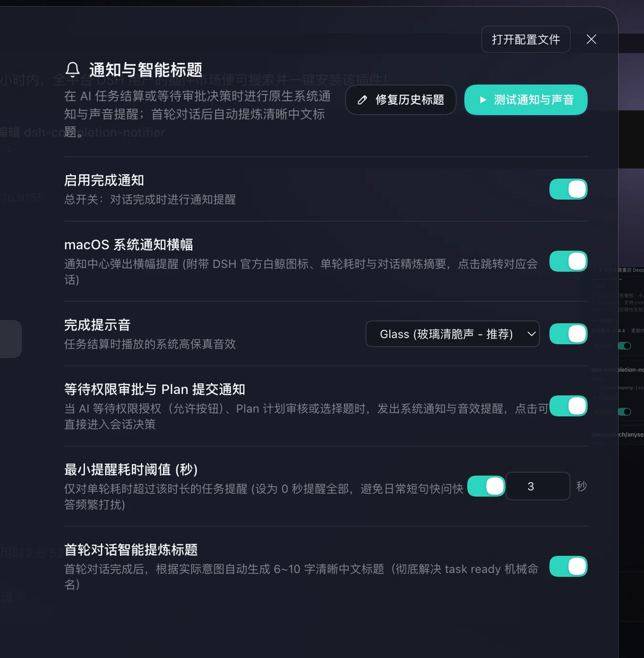Screen dimensions: 644x658
Task: Click the intro text starting 在 AI 任务结算
Action: [197, 114]
